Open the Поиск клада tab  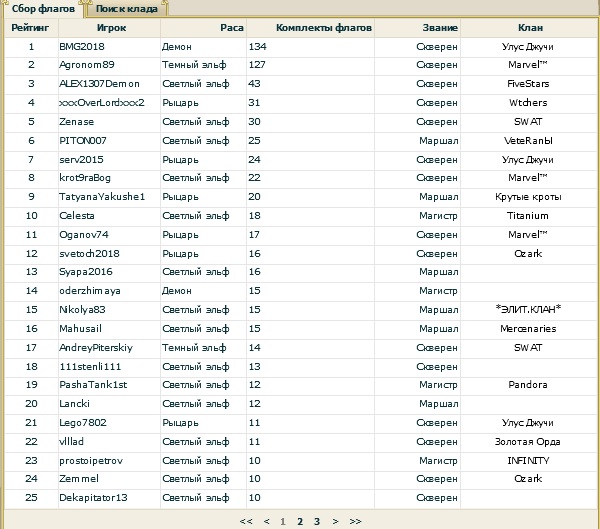127,9
